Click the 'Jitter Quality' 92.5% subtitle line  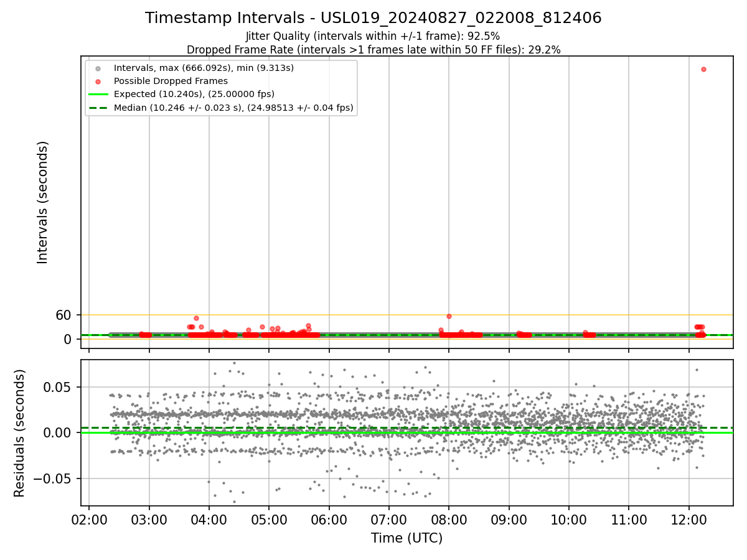[373, 36]
